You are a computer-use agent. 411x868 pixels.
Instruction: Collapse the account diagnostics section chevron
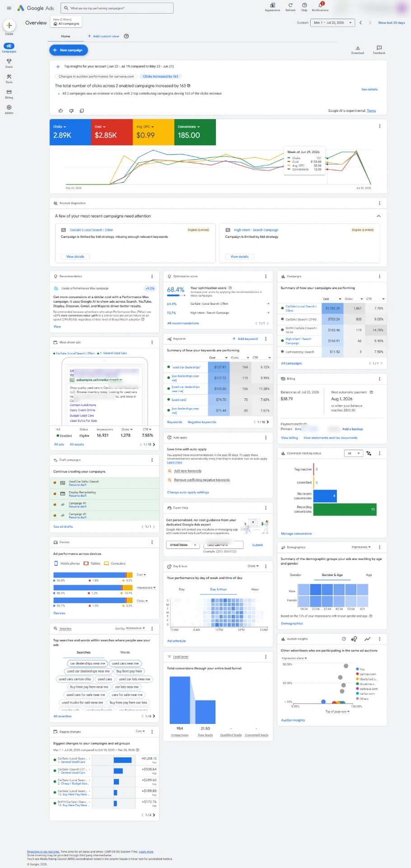[x=378, y=216]
